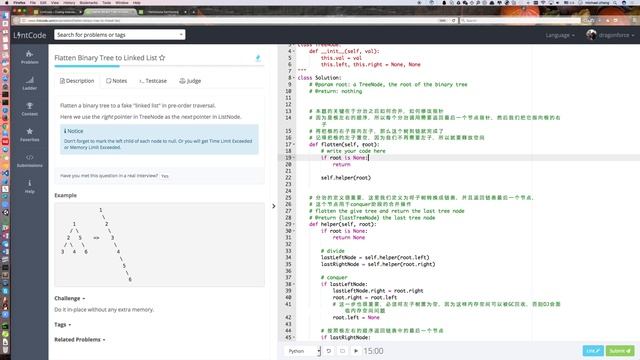
Task: Collapse the description panel with the chevron
Action: pos(273,206)
